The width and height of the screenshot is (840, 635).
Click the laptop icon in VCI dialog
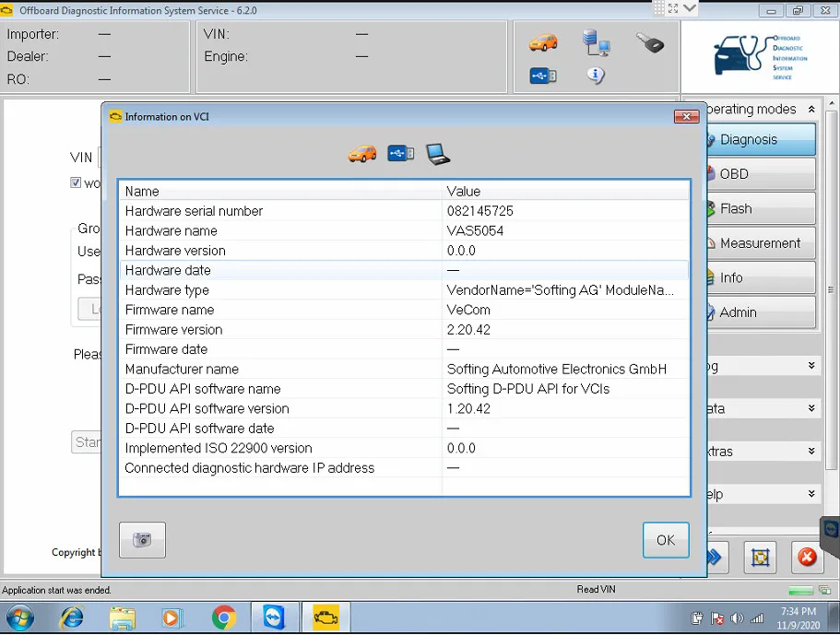click(438, 154)
